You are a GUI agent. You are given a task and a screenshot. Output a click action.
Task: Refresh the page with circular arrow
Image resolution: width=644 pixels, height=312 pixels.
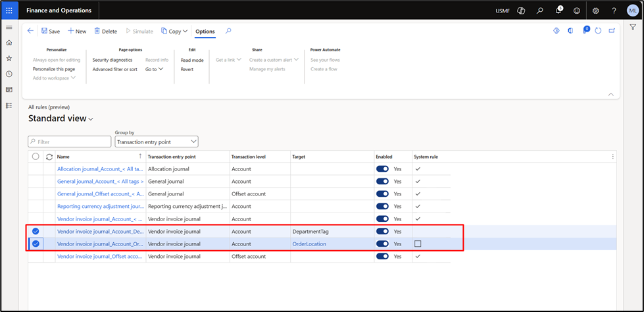pyautogui.click(x=599, y=31)
